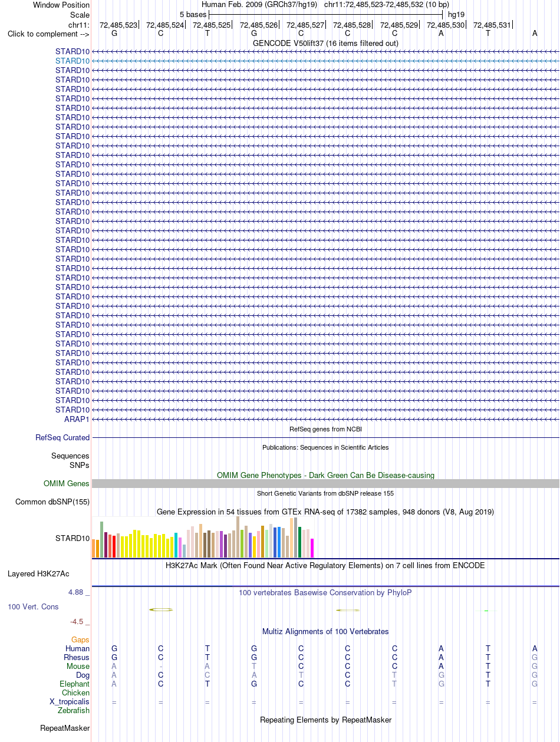560x742 pixels.
Task: Select the 100 Vert. Cons track label
Action: 33,606
